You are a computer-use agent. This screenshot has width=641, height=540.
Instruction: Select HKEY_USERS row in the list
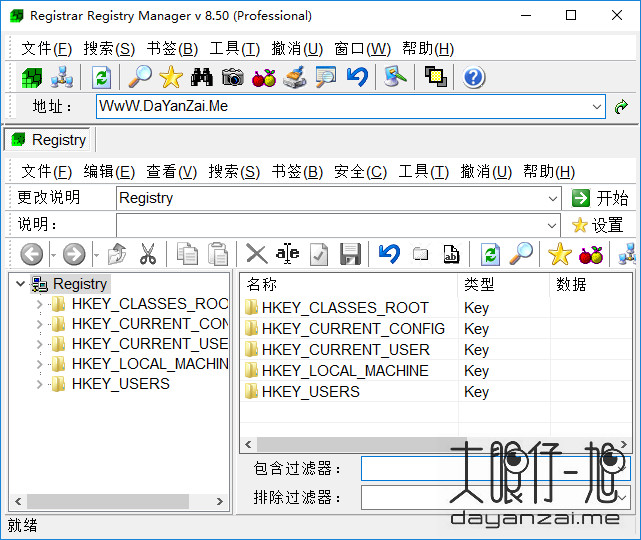click(310, 392)
